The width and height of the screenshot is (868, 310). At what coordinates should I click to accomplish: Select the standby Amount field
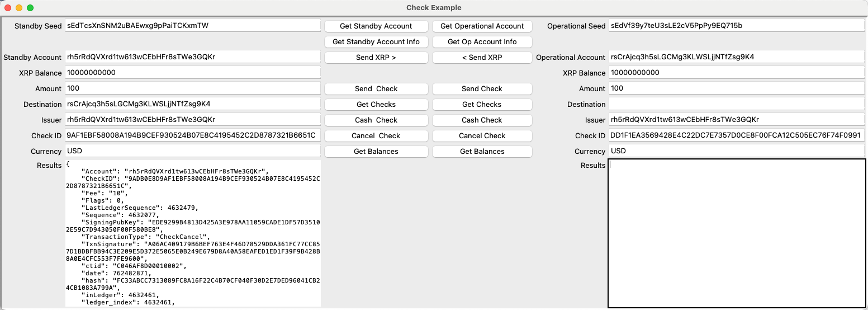[x=192, y=88]
